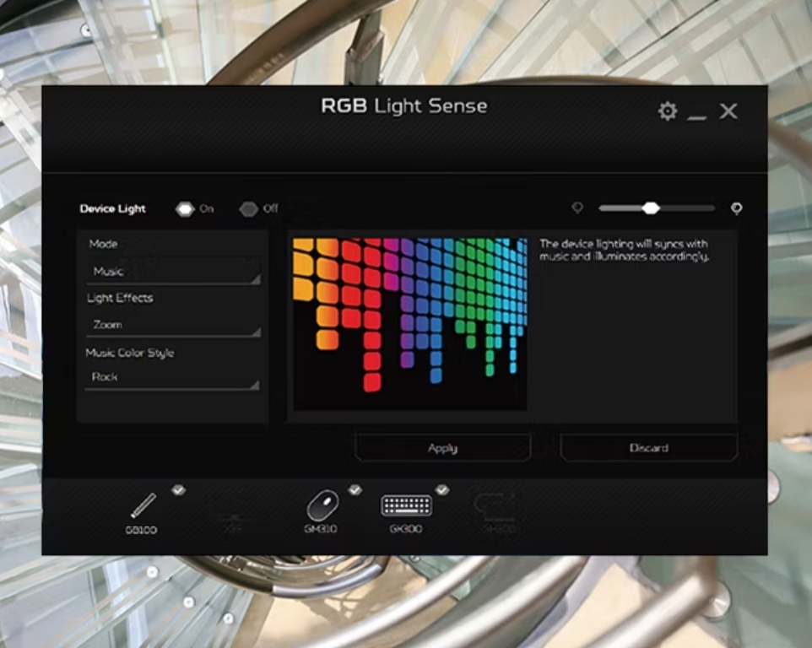
Task: Toggle the checkmark on the GB100 device
Action: tap(179, 489)
